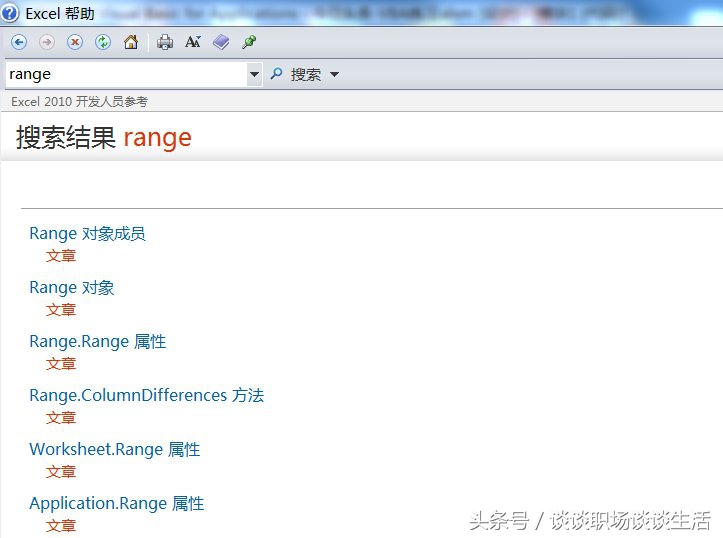This screenshot has height=538, width=723.
Task: Click the 搜索 button
Action: point(306,74)
